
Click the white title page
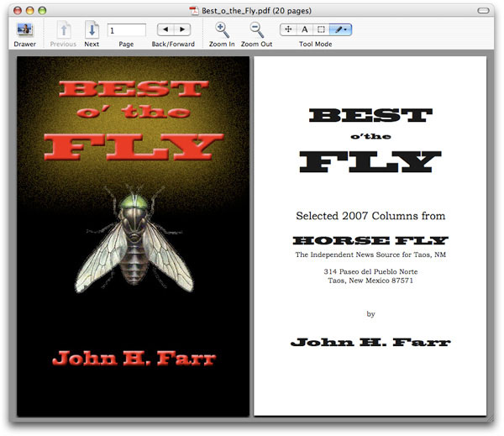point(370,235)
